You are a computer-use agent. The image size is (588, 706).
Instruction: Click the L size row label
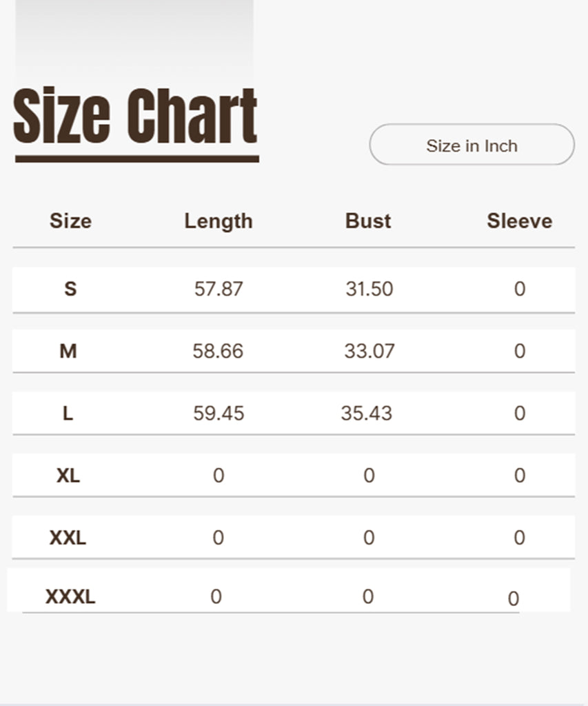[x=68, y=414]
